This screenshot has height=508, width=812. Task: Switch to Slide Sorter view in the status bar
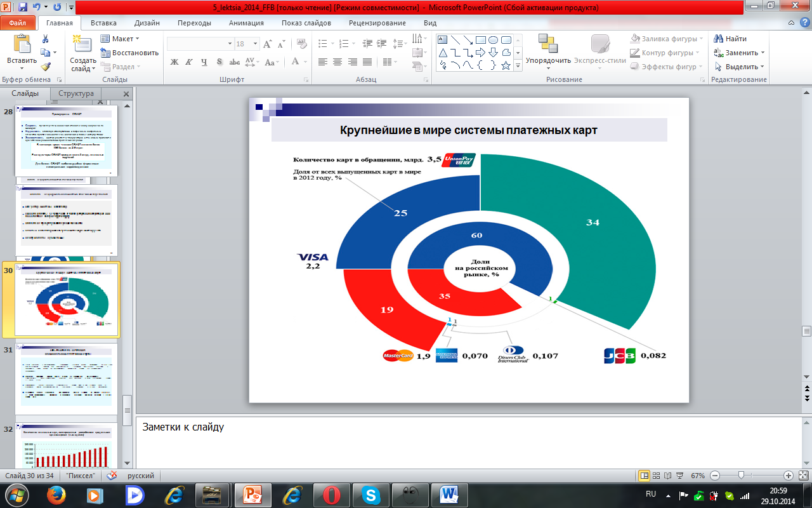click(x=656, y=475)
